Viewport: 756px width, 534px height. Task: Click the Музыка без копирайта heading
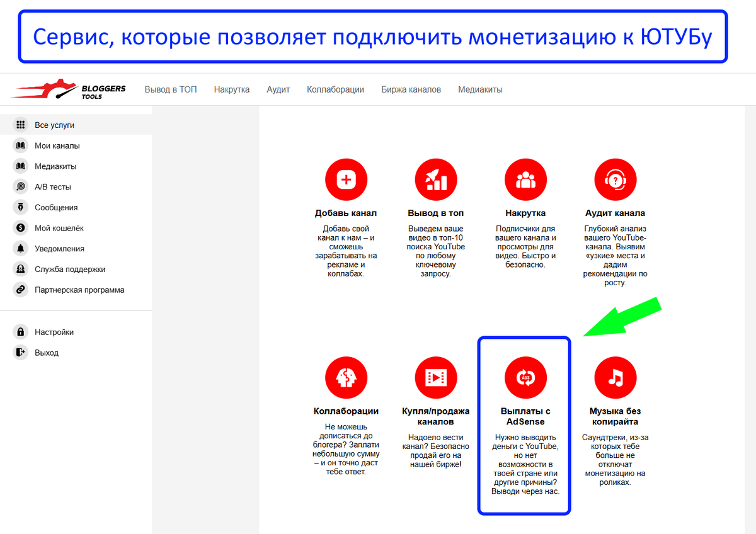(x=616, y=416)
